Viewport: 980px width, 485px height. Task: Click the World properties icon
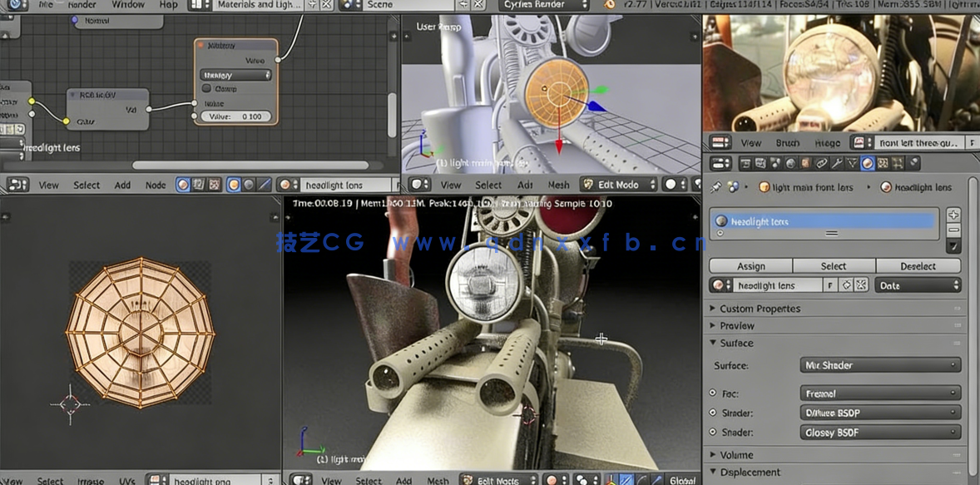tap(790, 163)
